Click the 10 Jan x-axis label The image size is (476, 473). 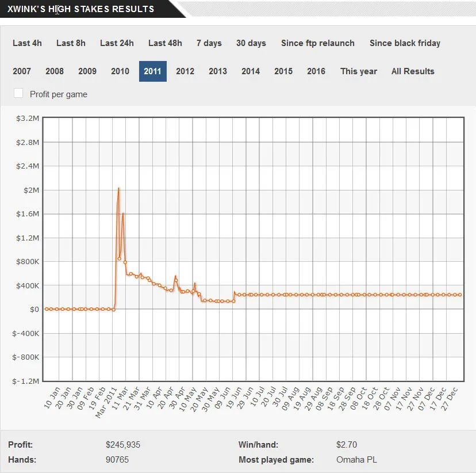point(52,398)
